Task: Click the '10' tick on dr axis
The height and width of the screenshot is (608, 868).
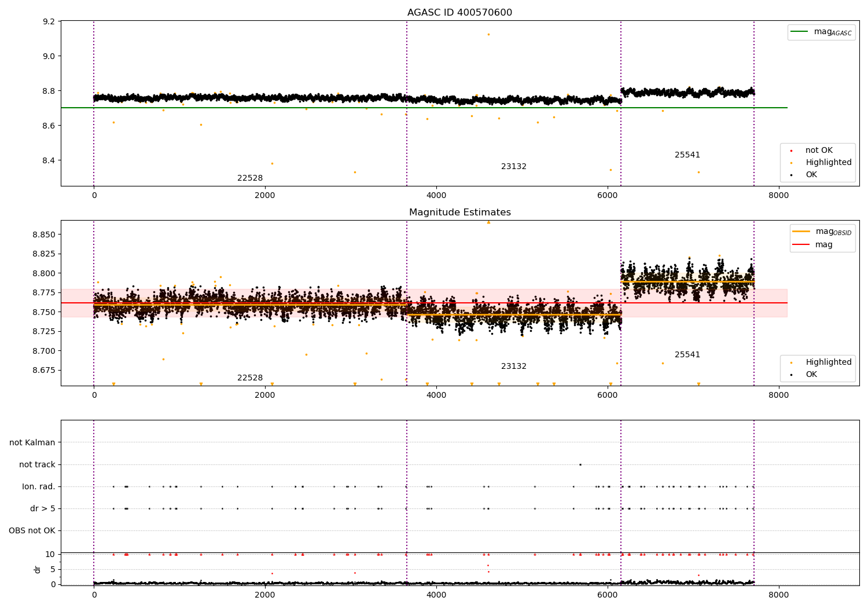Action: pyautogui.click(x=50, y=555)
